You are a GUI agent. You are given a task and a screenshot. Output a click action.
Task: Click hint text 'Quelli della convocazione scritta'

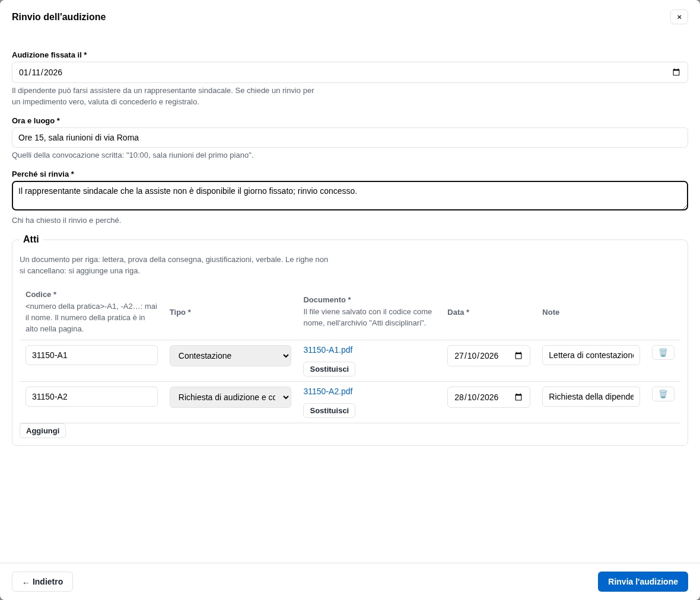[68, 155]
